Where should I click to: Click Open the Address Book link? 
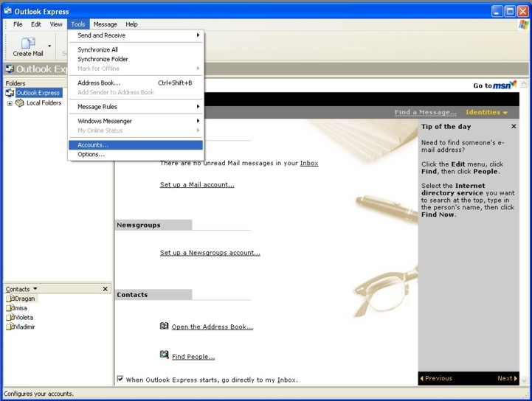[212, 327]
